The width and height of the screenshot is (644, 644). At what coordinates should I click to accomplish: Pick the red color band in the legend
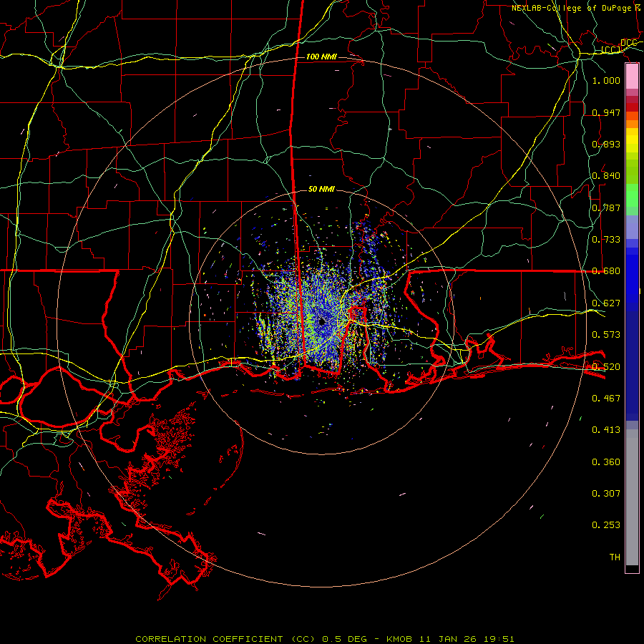[x=632, y=107]
